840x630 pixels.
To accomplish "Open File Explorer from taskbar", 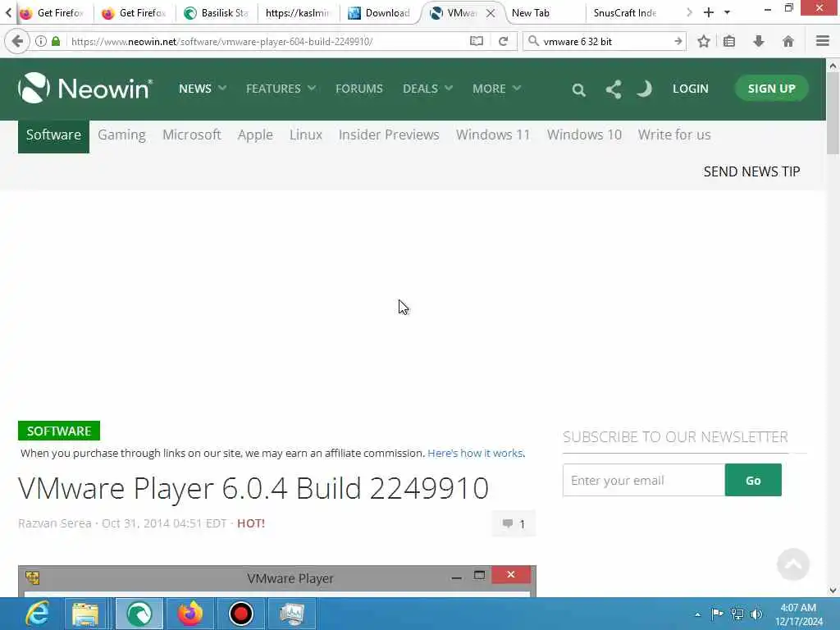I will [x=85, y=614].
